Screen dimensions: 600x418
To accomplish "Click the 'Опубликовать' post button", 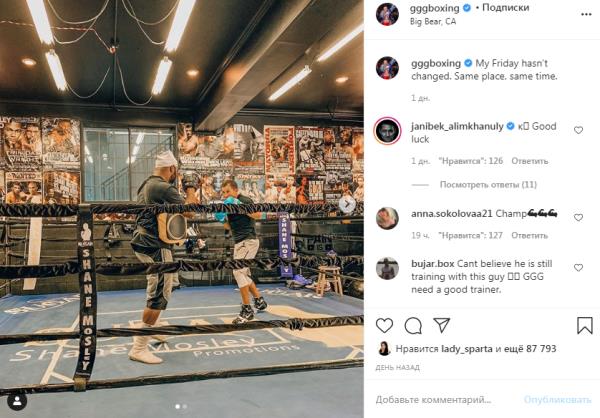I will click(558, 400).
